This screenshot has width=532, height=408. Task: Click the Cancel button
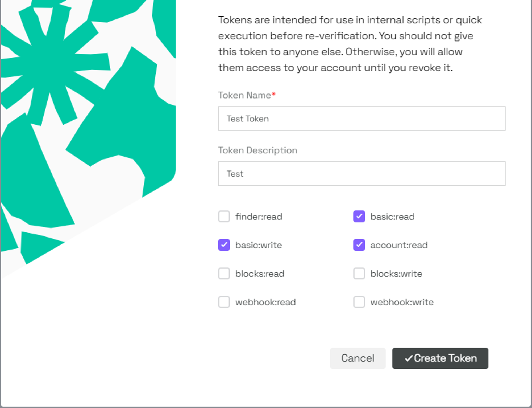(358, 358)
